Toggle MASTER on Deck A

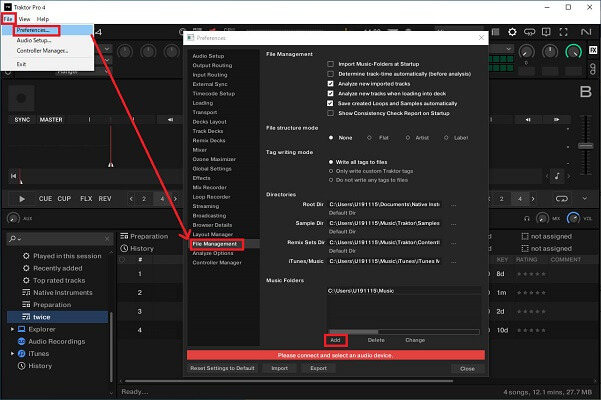pos(51,120)
